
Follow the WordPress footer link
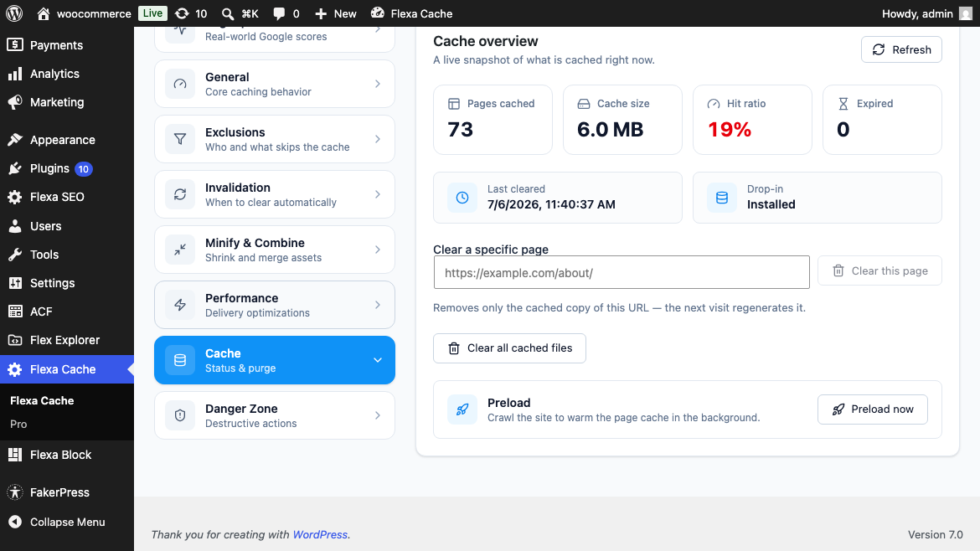[320, 535]
